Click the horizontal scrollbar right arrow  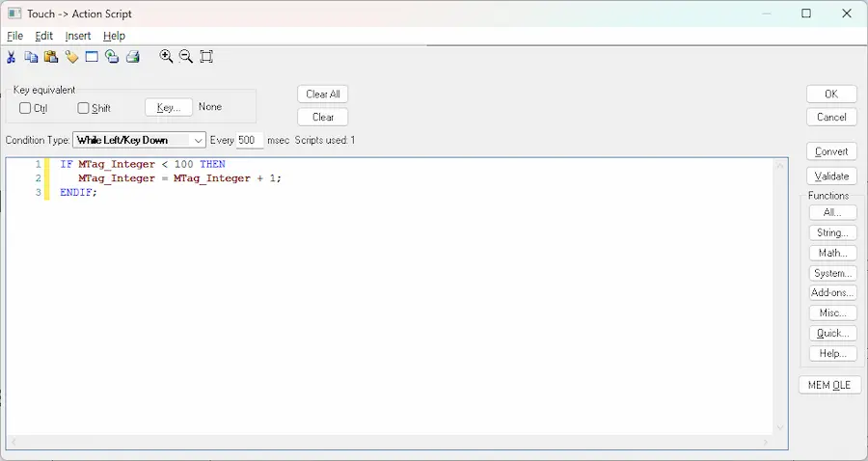click(x=766, y=442)
